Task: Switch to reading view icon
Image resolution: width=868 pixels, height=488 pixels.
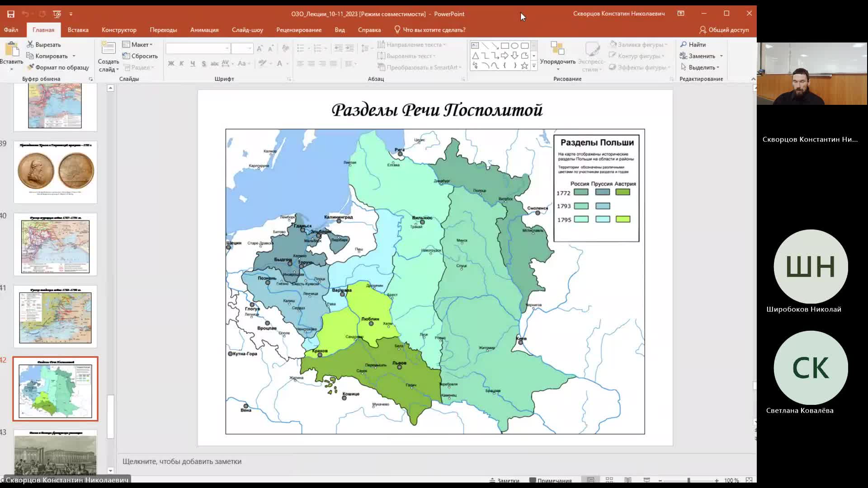Action: (628, 480)
